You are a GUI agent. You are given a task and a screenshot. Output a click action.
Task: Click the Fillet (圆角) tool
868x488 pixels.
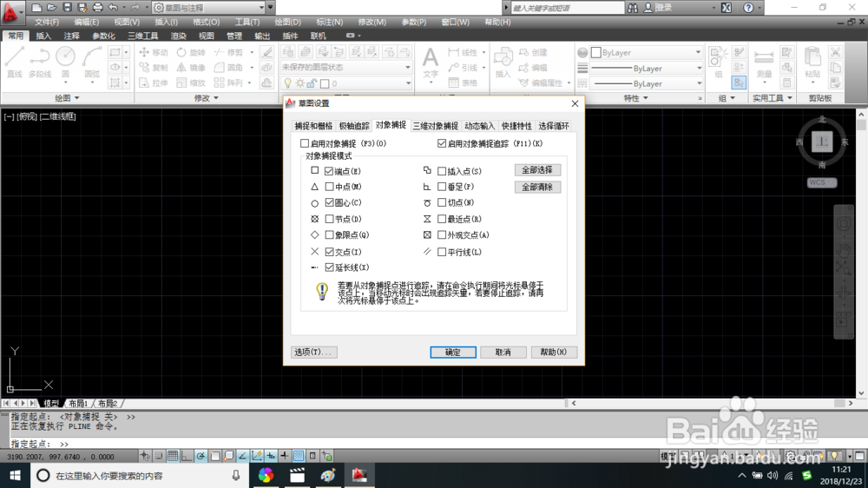tap(228, 68)
